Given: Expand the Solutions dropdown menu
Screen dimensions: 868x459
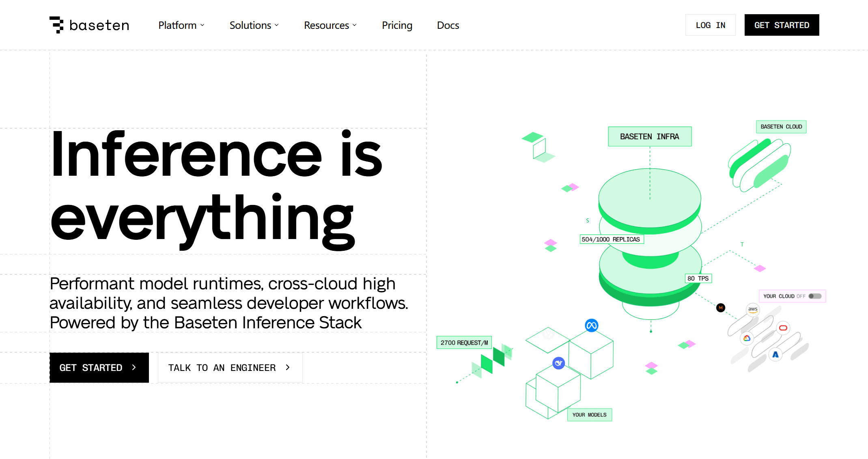Looking at the screenshot, I should coord(254,25).
